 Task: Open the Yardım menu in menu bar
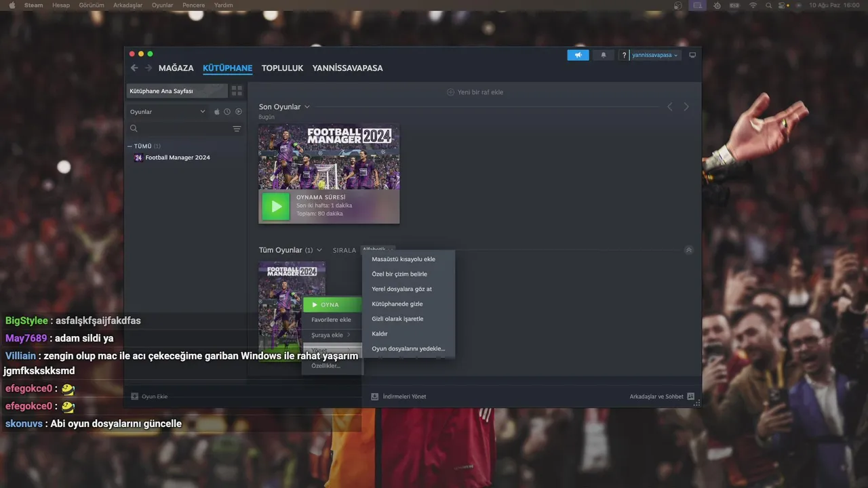[x=223, y=5]
